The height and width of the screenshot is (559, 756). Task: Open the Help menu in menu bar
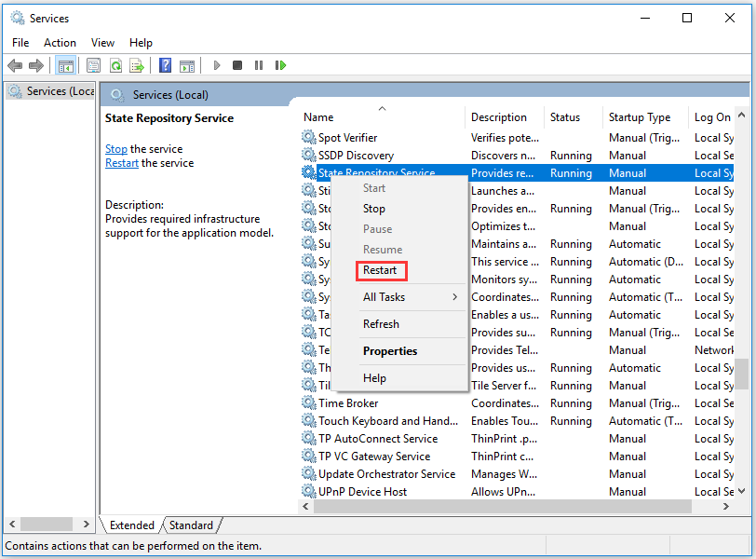coord(141,43)
